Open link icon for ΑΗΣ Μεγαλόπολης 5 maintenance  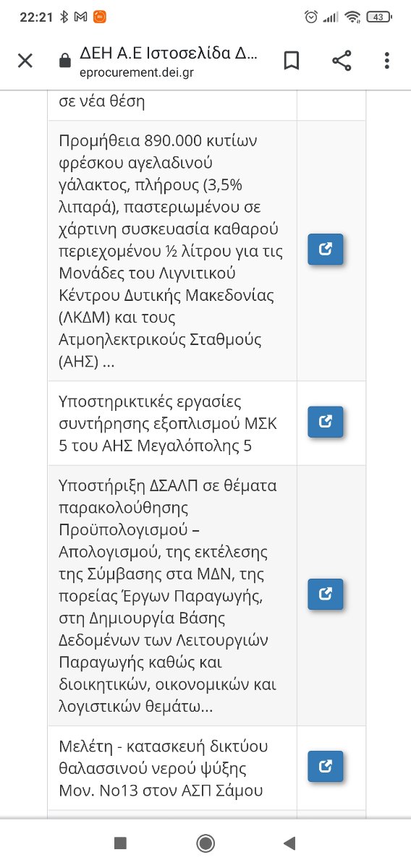click(326, 422)
